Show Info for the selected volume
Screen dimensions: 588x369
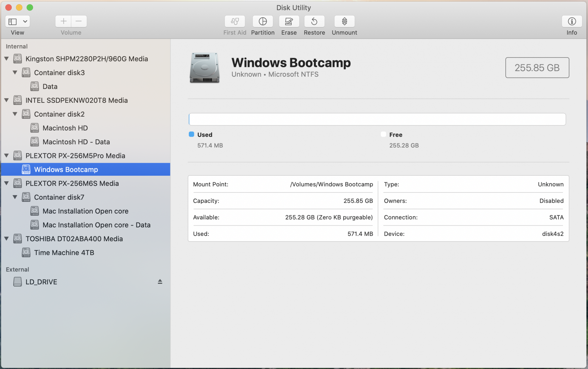(572, 21)
